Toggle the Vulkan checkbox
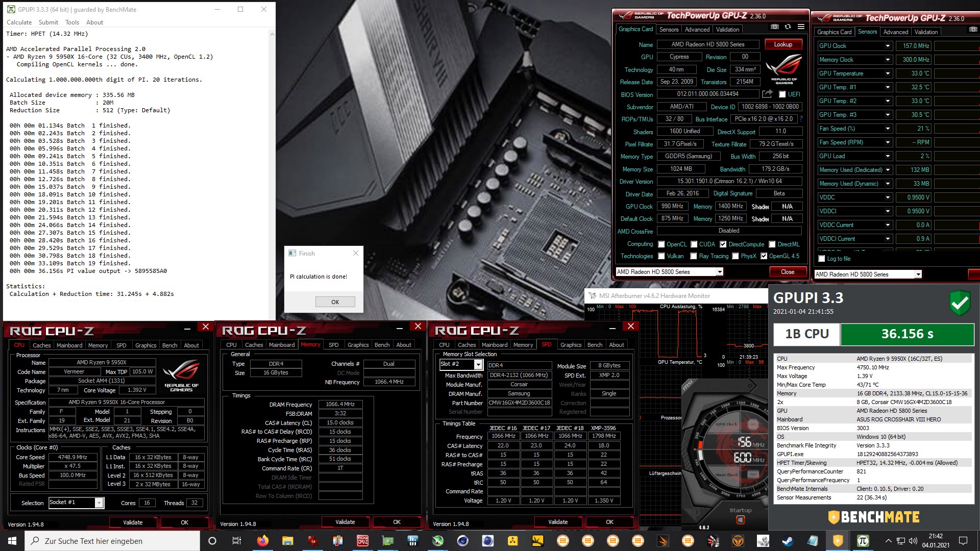This screenshot has height=551, width=980. (661, 256)
